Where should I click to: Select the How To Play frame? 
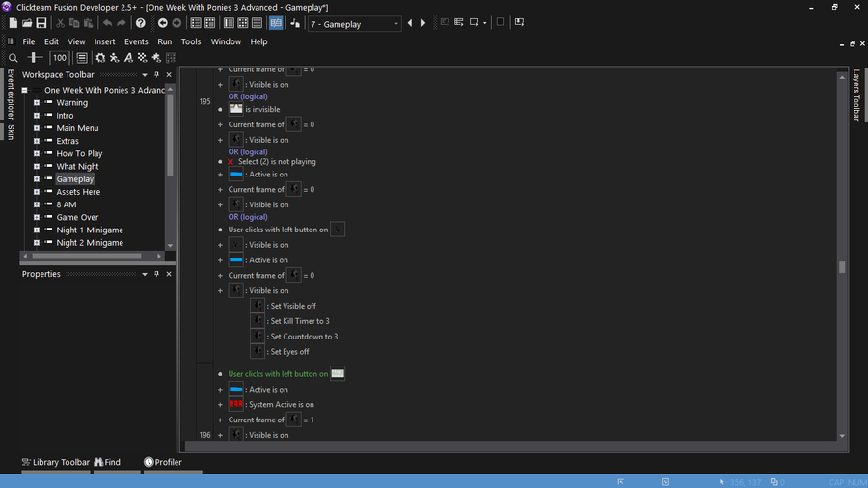click(79, 153)
